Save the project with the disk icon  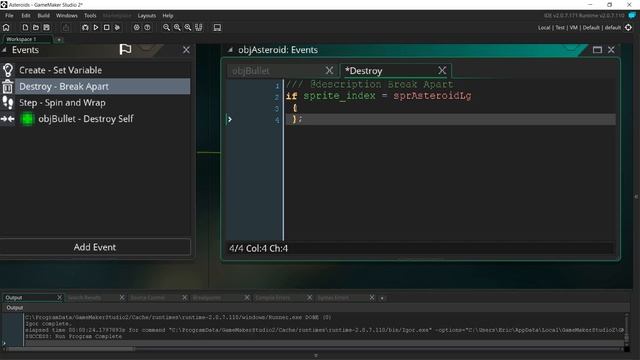click(x=47, y=28)
